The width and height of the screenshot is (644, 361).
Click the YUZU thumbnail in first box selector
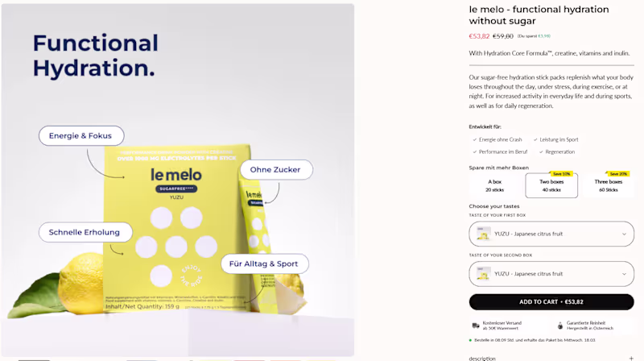point(483,234)
